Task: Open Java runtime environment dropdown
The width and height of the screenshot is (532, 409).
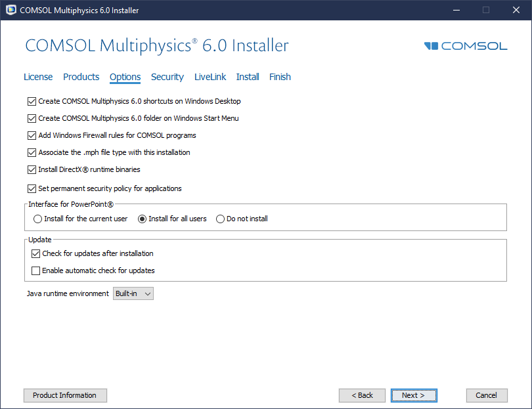Action: [x=133, y=293]
